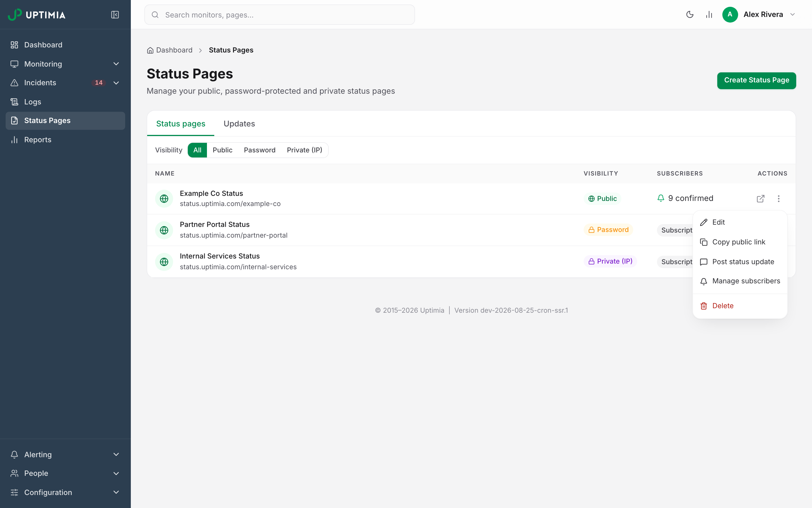This screenshot has height=508, width=812.
Task: Select Manage subscribers menu item
Action: (x=740, y=281)
